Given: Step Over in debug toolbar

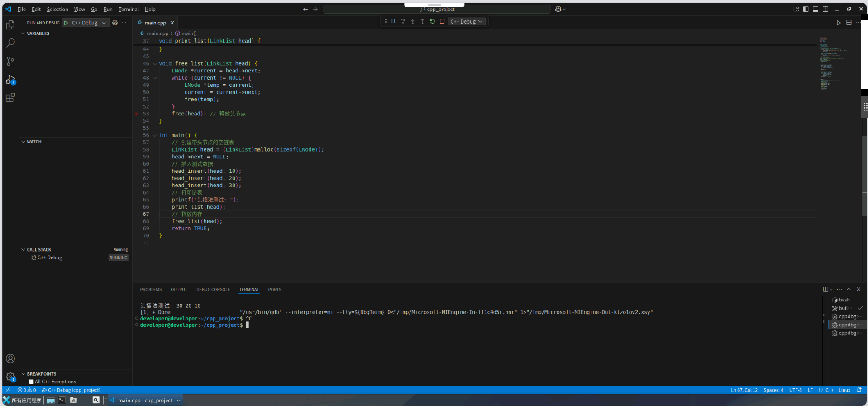Looking at the screenshot, I should (403, 21).
